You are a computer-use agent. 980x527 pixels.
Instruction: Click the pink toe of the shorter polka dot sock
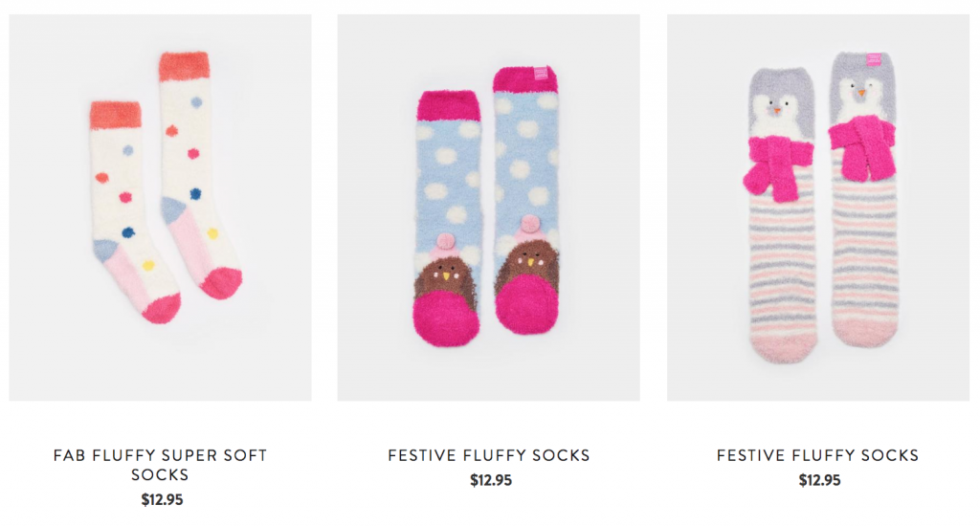(161, 309)
